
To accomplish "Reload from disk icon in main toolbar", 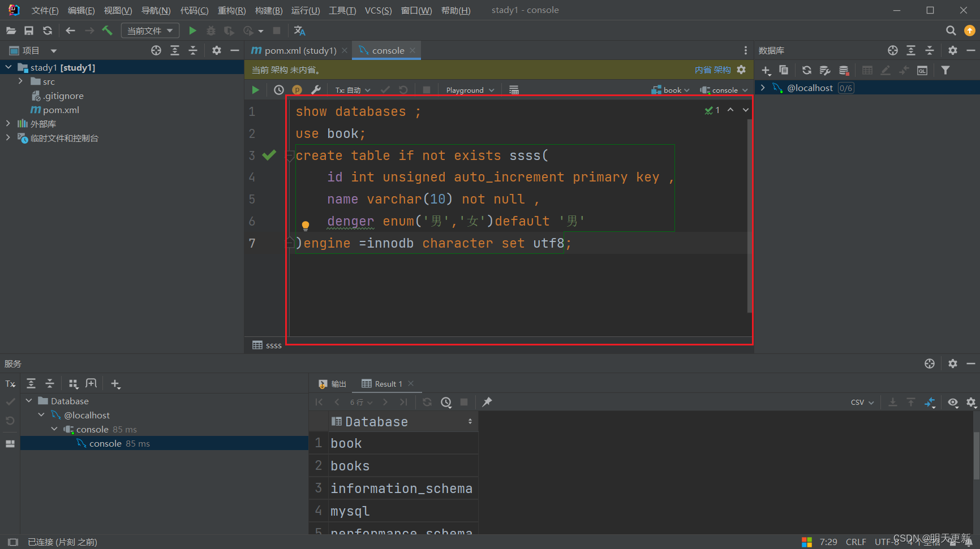I will [x=48, y=31].
